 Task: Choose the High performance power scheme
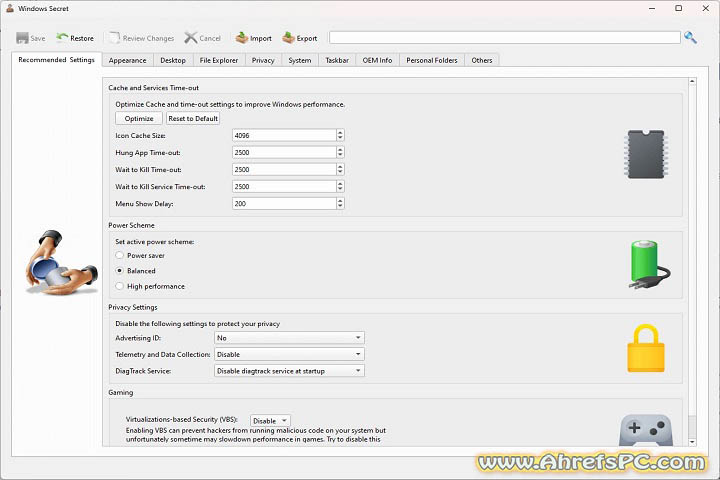119,286
